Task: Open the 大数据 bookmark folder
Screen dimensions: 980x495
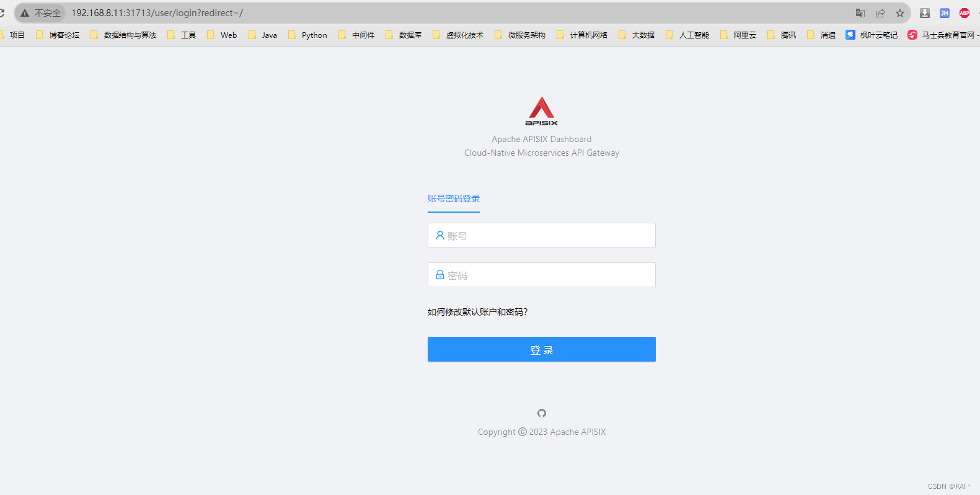Action: click(637, 35)
